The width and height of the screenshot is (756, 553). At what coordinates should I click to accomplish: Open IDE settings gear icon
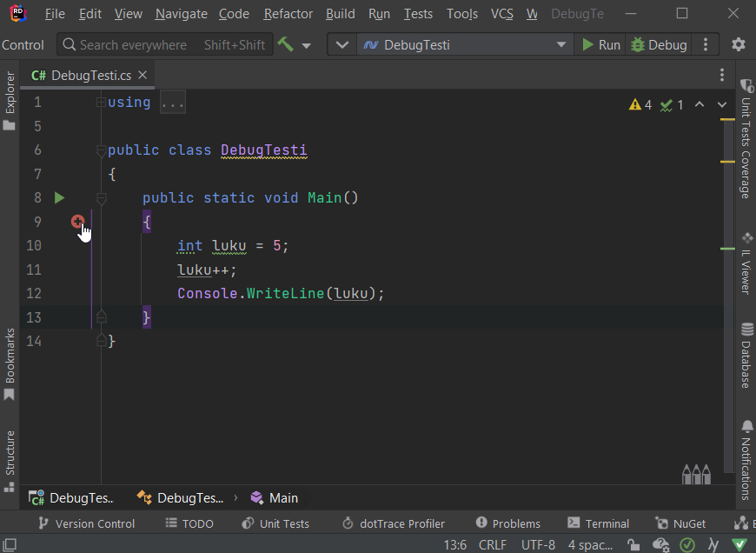coord(739,44)
